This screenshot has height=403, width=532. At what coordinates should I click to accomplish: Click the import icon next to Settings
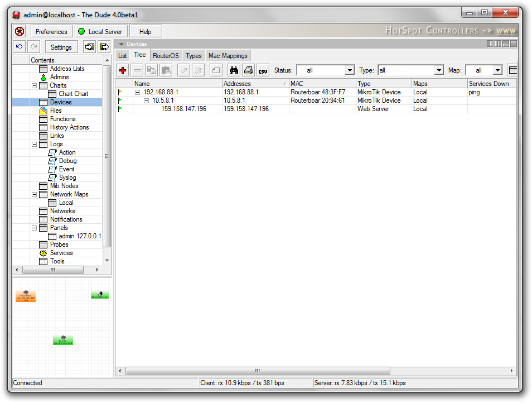[90, 47]
